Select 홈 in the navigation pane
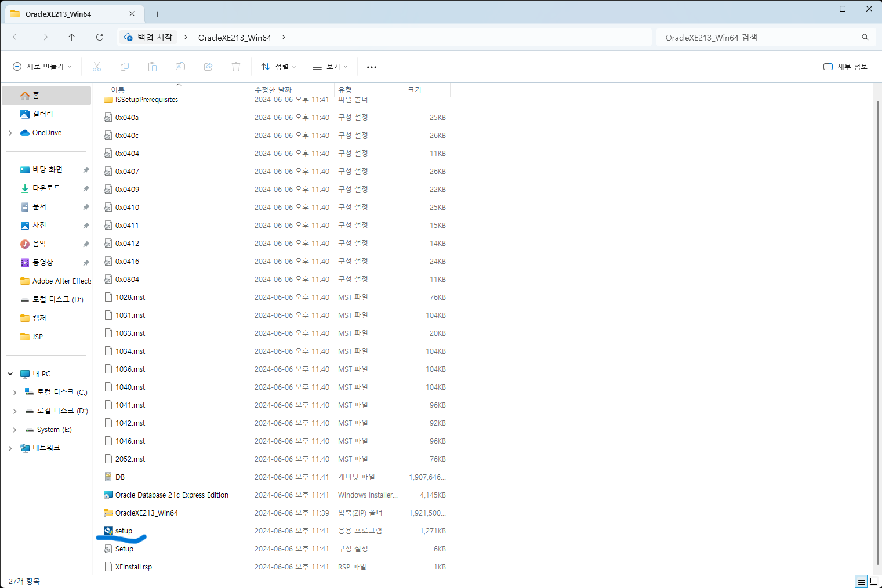The height and width of the screenshot is (588, 882). tap(46, 95)
